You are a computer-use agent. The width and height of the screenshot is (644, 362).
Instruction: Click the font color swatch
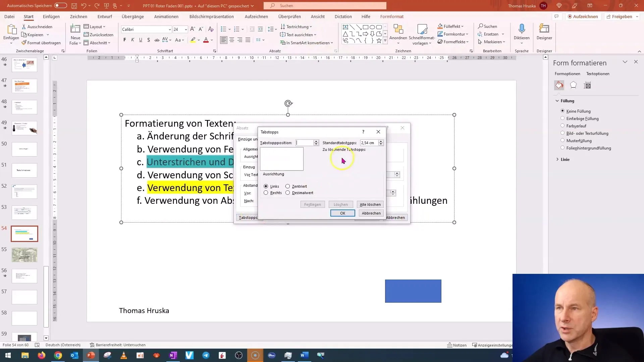206,40
